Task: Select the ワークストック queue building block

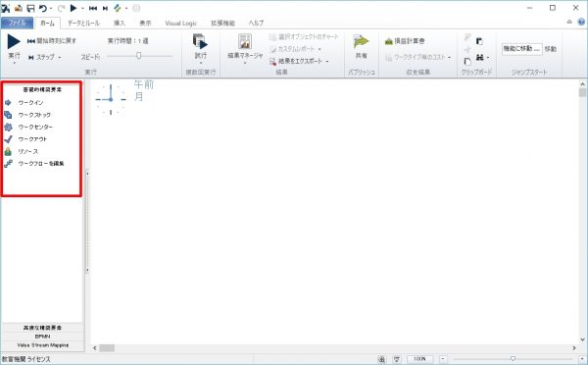Action: [8, 115]
